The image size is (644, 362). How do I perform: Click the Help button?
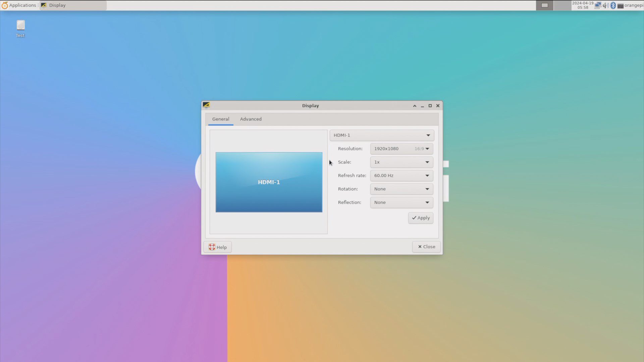(217, 247)
